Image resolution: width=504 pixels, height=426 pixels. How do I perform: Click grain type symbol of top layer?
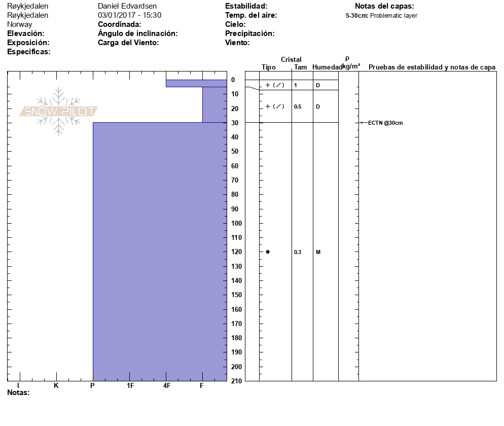point(275,85)
